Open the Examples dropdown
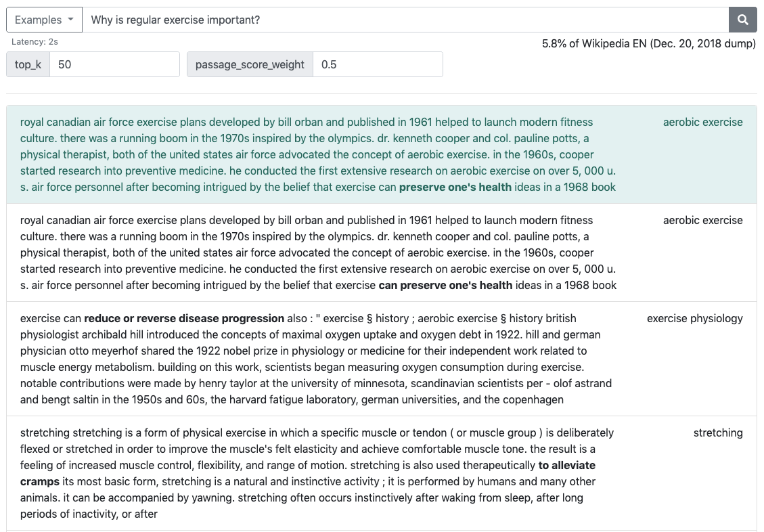 [x=44, y=20]
